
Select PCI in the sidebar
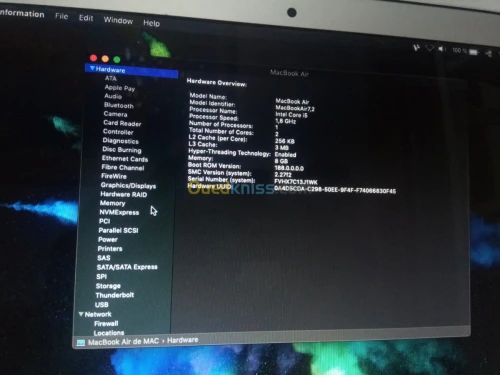coord(104,221)
